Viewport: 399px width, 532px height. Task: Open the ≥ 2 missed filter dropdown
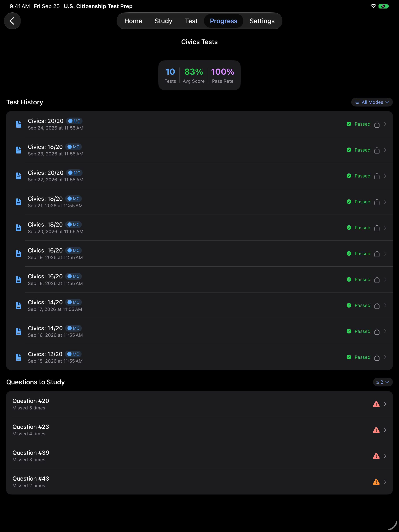coord(383,382)
